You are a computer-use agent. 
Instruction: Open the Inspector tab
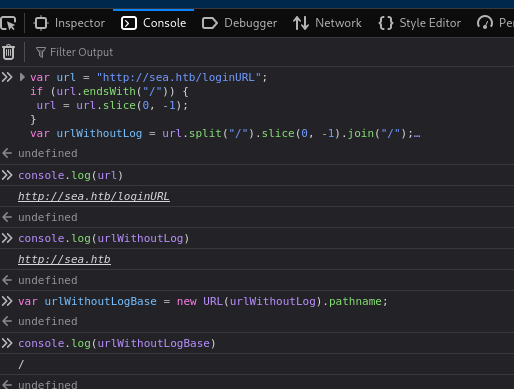coord(69,23)
